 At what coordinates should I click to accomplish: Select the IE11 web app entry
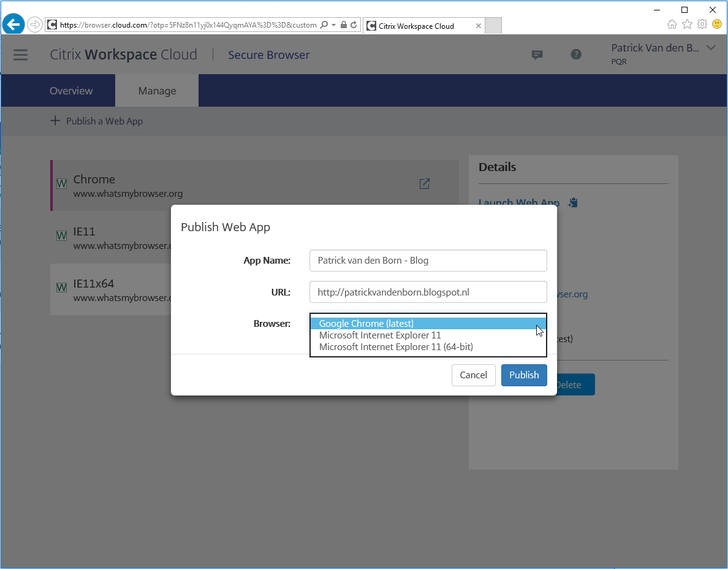(111, 238)
